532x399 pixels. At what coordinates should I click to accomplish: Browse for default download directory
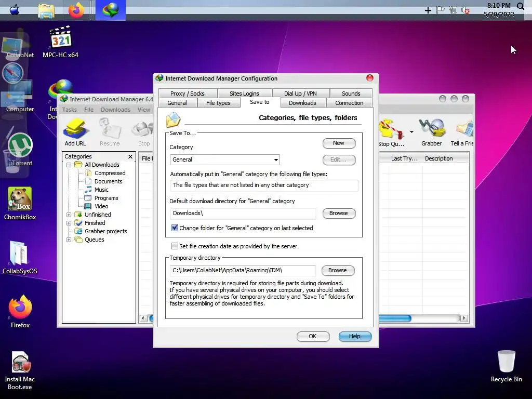[x=339, y=214]
